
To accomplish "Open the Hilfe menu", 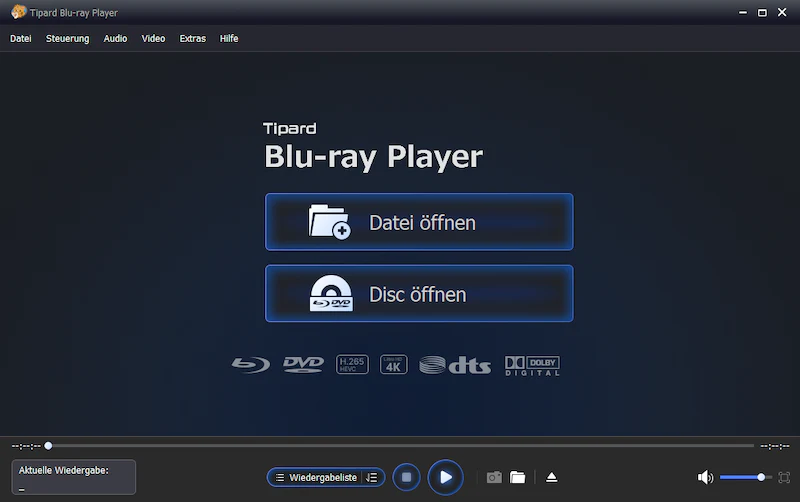I will 229,39.
